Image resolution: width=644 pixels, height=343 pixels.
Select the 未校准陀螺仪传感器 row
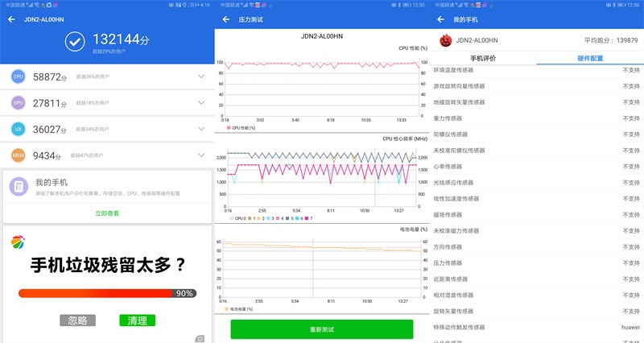[537, 151]
